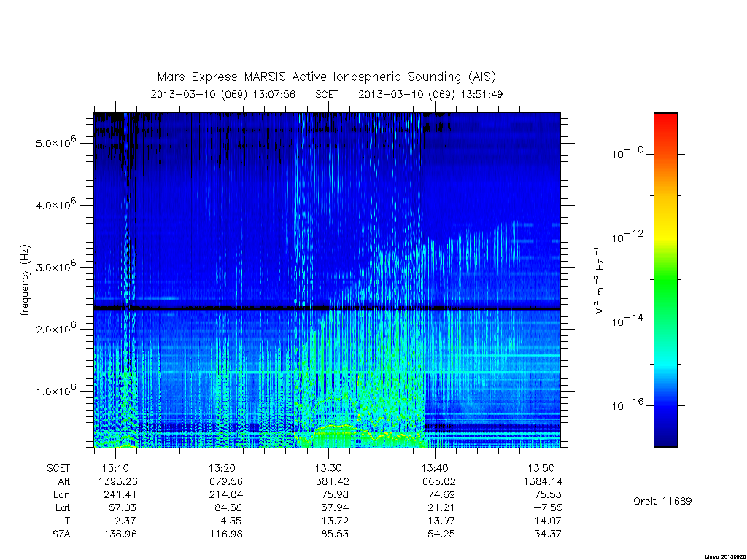Screen dimensions: 747x560
Task: Click the 1.0×10^6 frequency tick label
Action: (x=56, y=390)
